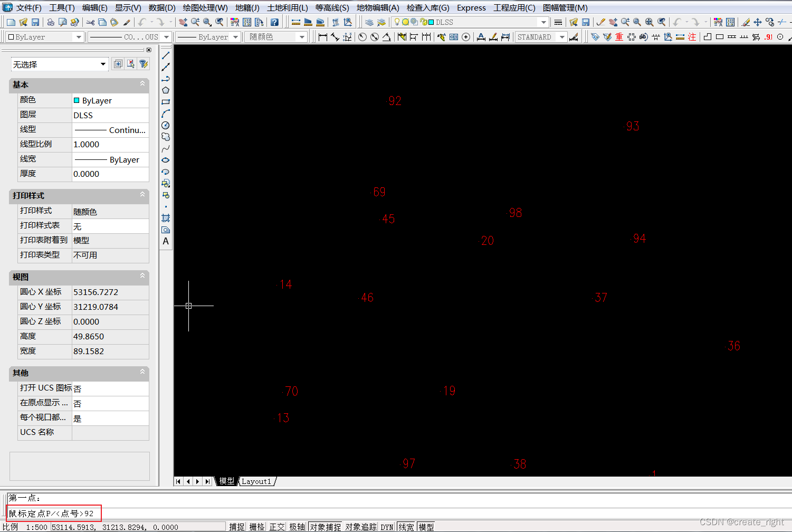Collapse the 基本 properties section
Viewport: 792px width, 532px height.
click(142, 84)
